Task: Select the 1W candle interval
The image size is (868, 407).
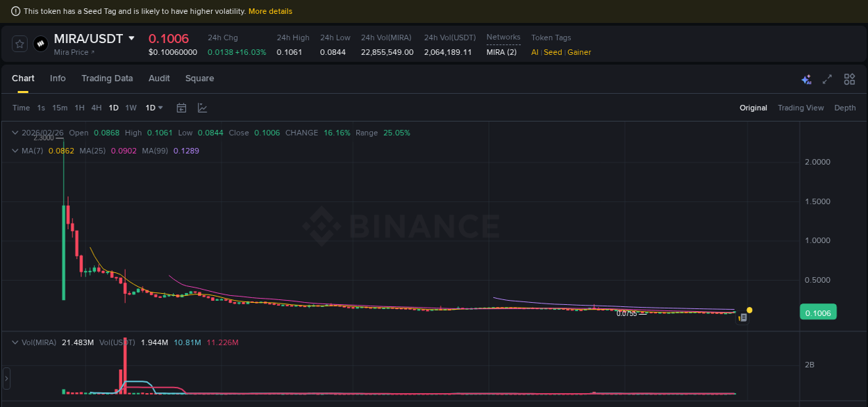Action: [130, 108]
